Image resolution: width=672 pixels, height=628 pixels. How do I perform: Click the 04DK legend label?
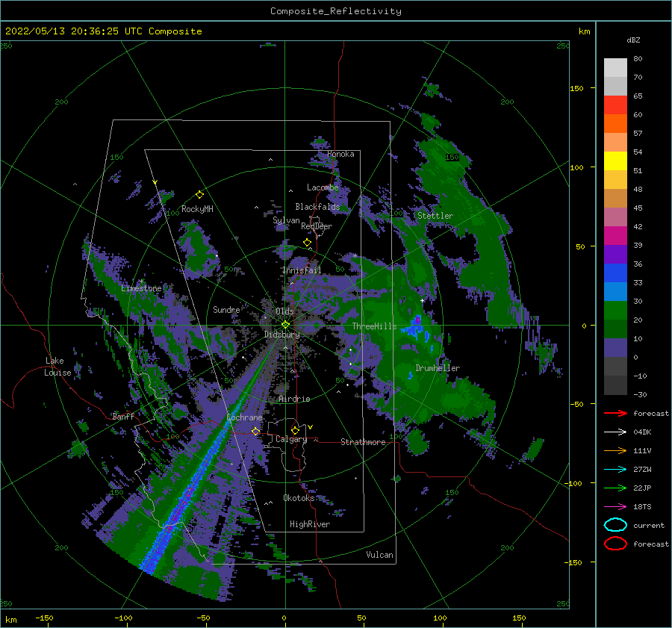[x=642, y=432]
